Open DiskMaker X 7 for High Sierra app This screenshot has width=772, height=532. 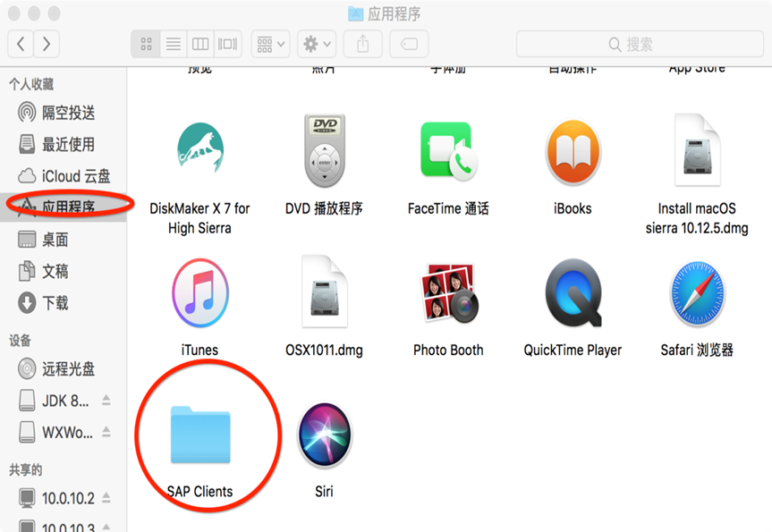point(200,148)
